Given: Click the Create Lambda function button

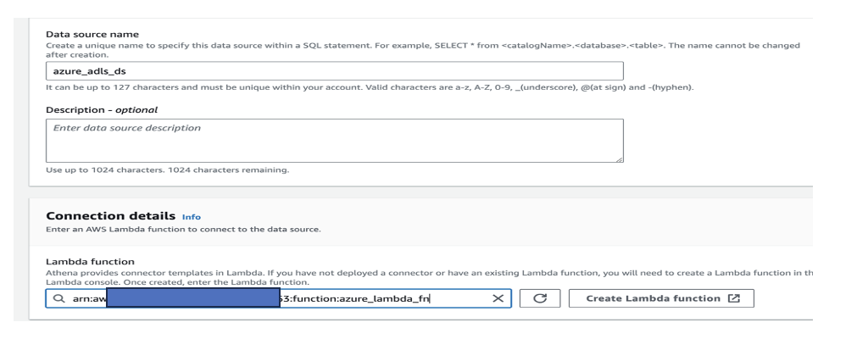Looking at the screenshot, I should tap(661, 298).
